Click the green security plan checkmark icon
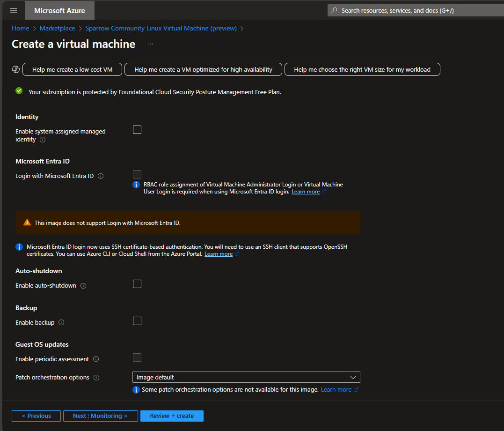504x431 pixels. tap(19, 91)
